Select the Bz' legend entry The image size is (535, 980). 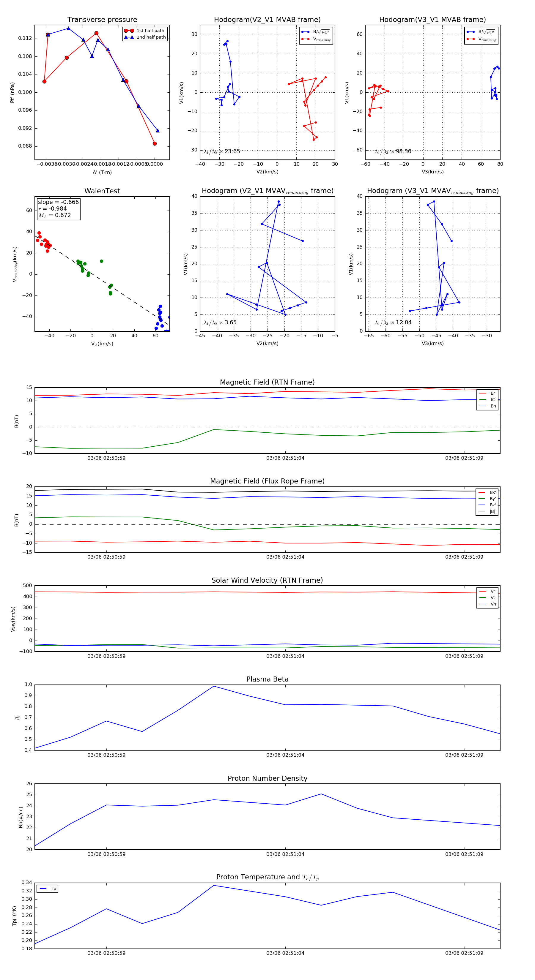click(487, 505)
